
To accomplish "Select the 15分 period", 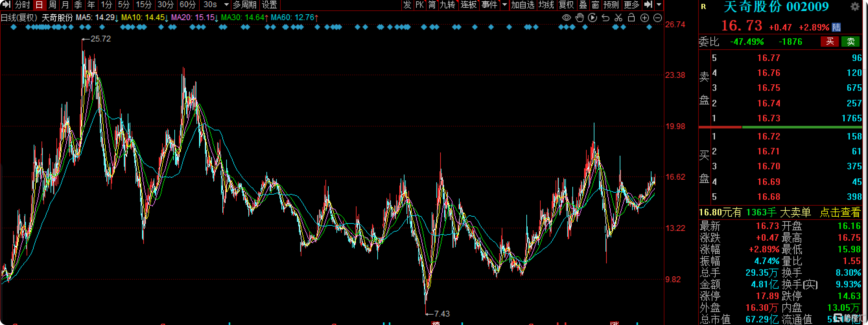I will pyautogui.click(x=144, y=5).
